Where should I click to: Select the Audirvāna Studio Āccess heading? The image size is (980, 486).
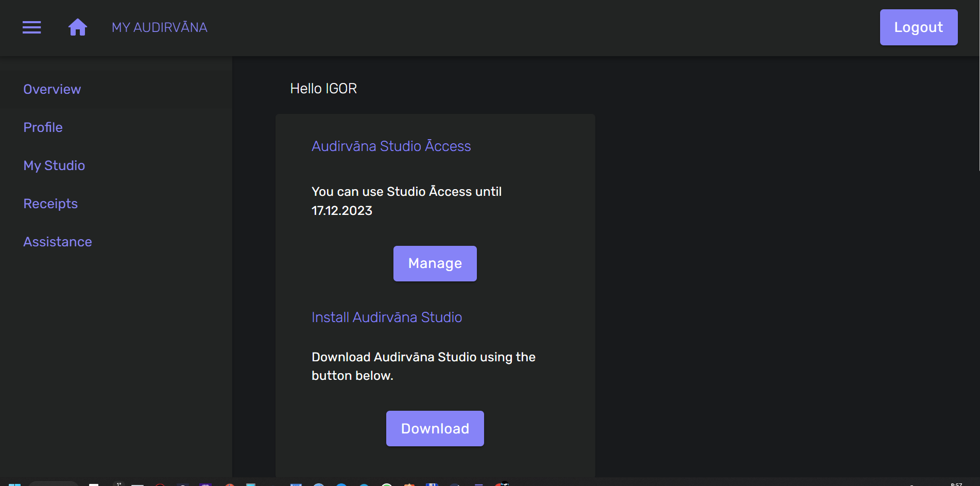click(391, 146)
